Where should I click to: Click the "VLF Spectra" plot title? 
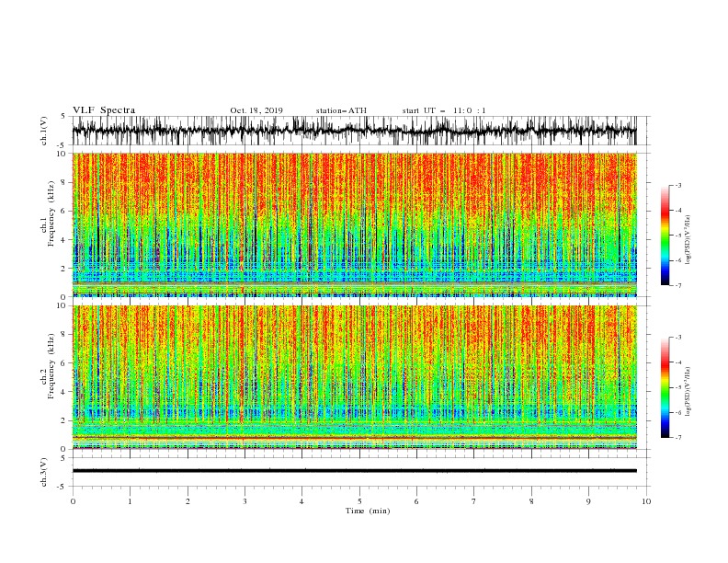coord(104,110)
